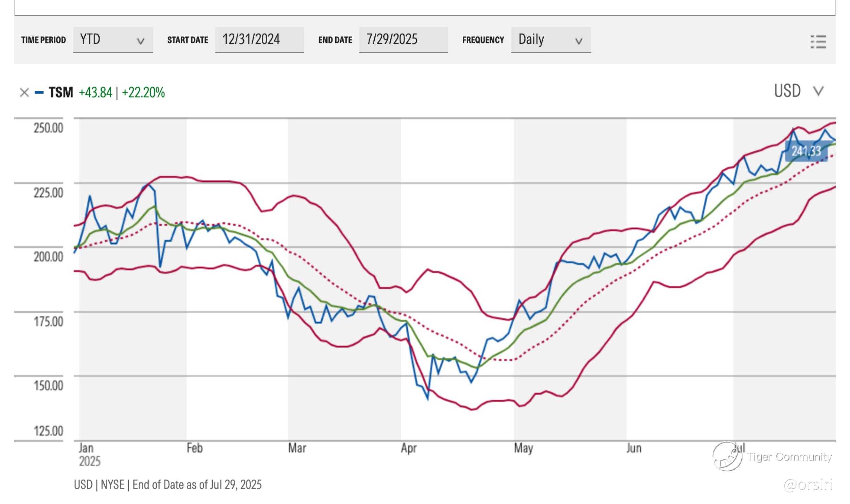
Task: Click the YTD dropdown chevron arrow
Action: [x=140, y=41]
